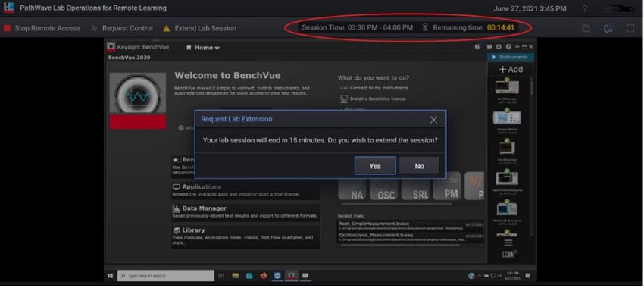Open File Explorer from the taskbar
The image size is (644, 288).
click(236, 276)
